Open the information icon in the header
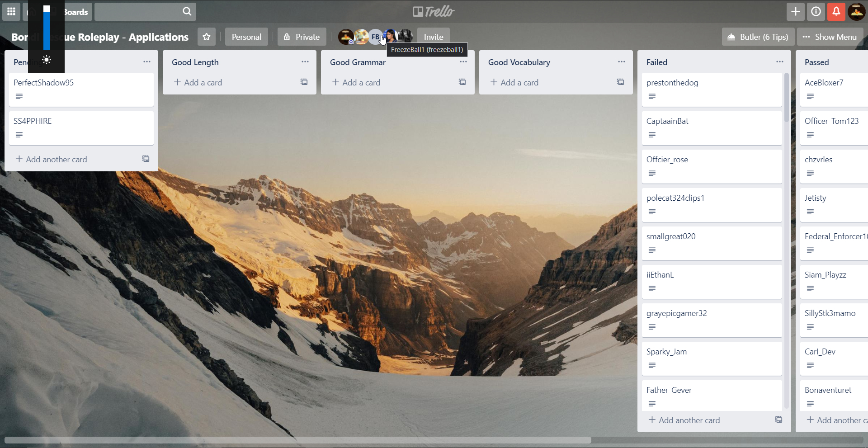Image resolution: width=868 pixels, height=448 pixels. click(x=816, y=12)
